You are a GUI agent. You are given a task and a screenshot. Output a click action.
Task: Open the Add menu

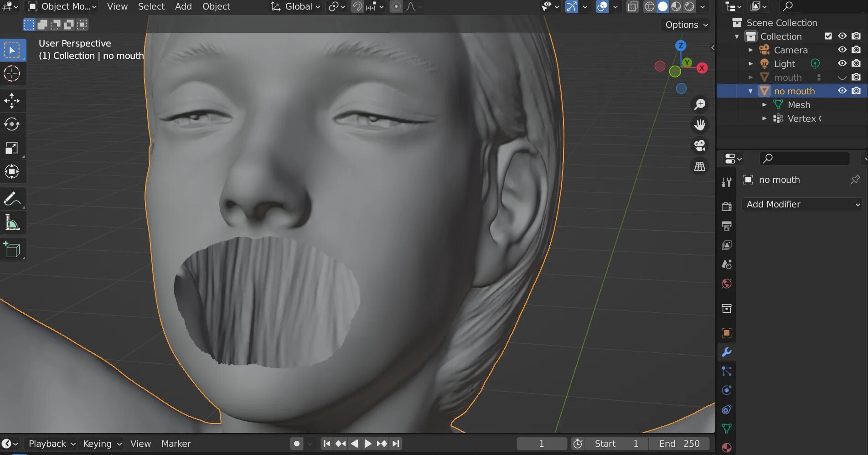[x=183, y=6]
